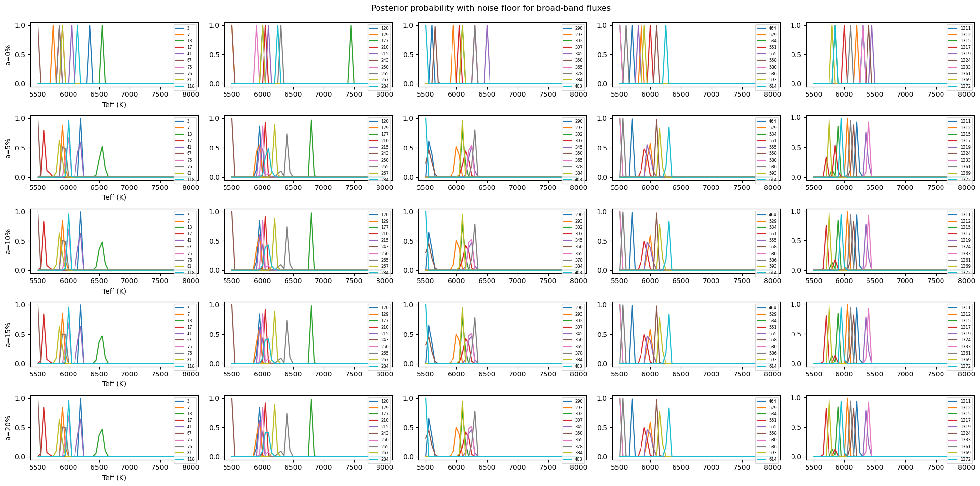Click green peak near 7500 K in top row

tap(351, 27)
